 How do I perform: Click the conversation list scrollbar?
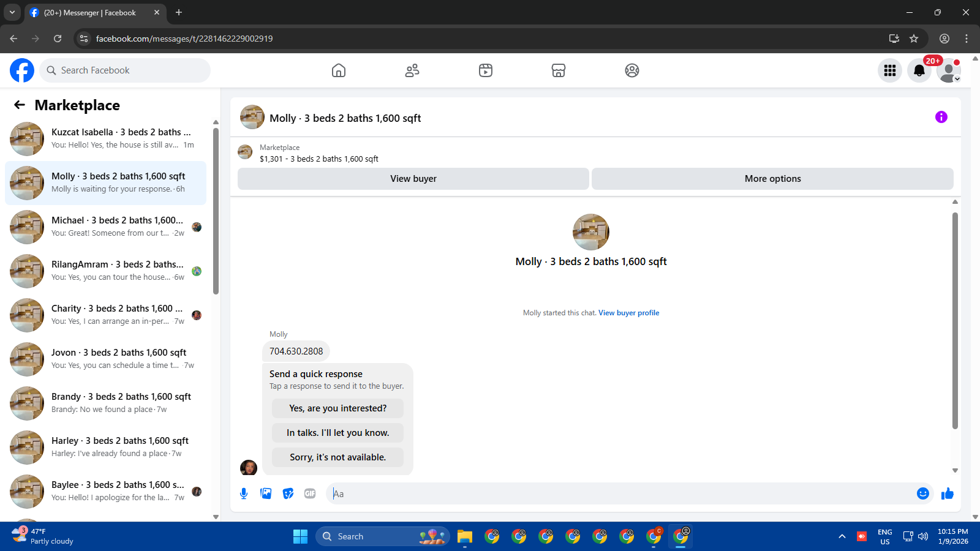(216, 211)
